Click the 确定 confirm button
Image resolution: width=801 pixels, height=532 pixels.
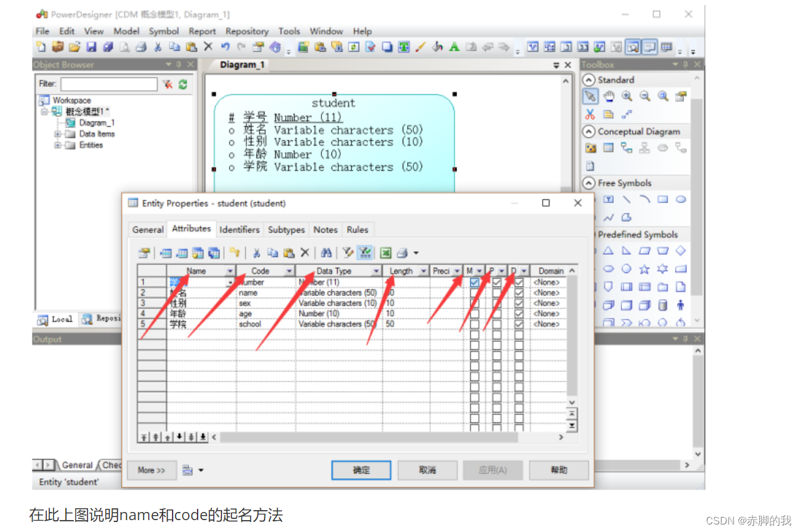(361, 470)
